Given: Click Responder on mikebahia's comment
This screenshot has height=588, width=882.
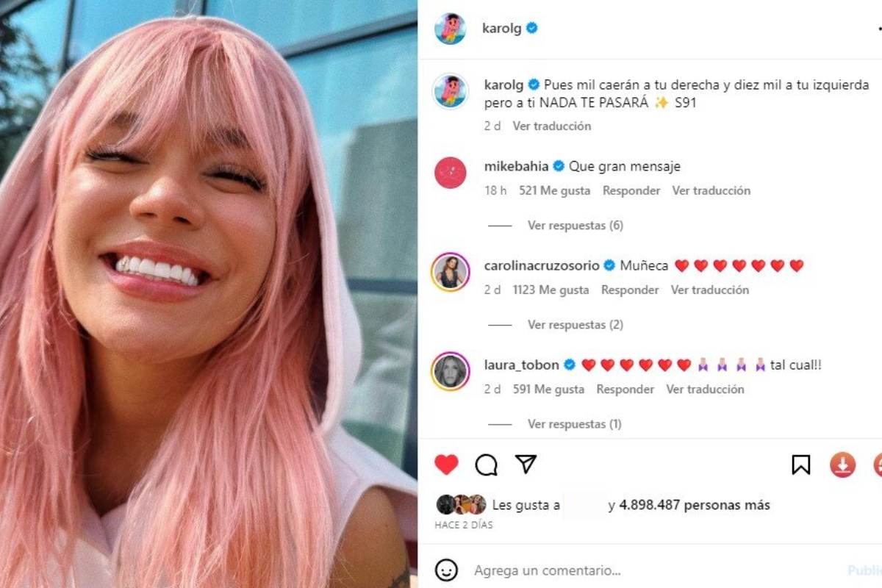Looking at the screenshot, I should point(631,190).
